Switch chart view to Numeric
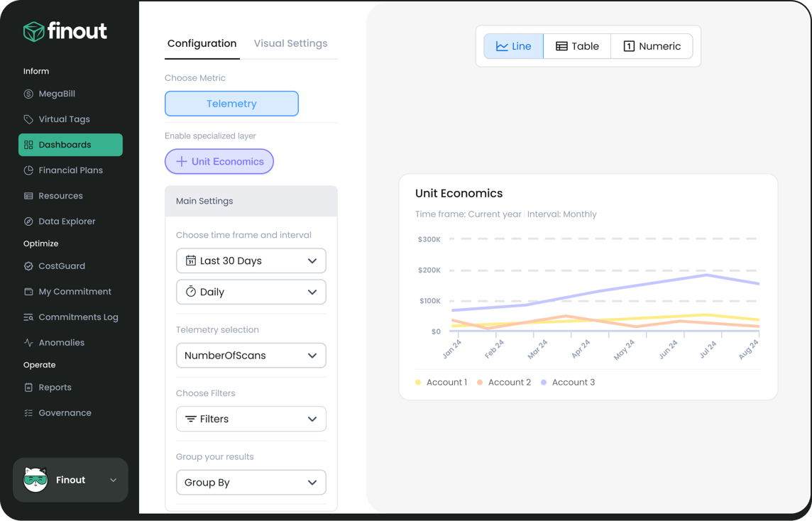812x521 pixels. (x=652, y=46)
